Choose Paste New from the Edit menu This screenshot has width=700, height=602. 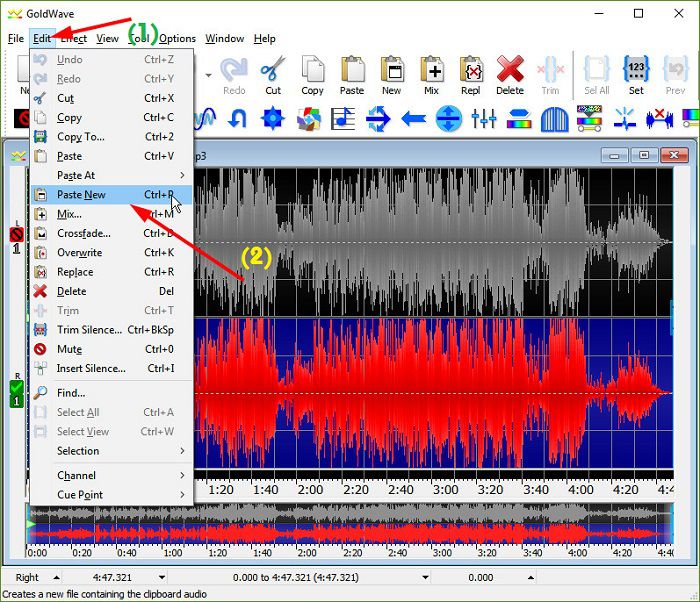[x=112, y=195]
